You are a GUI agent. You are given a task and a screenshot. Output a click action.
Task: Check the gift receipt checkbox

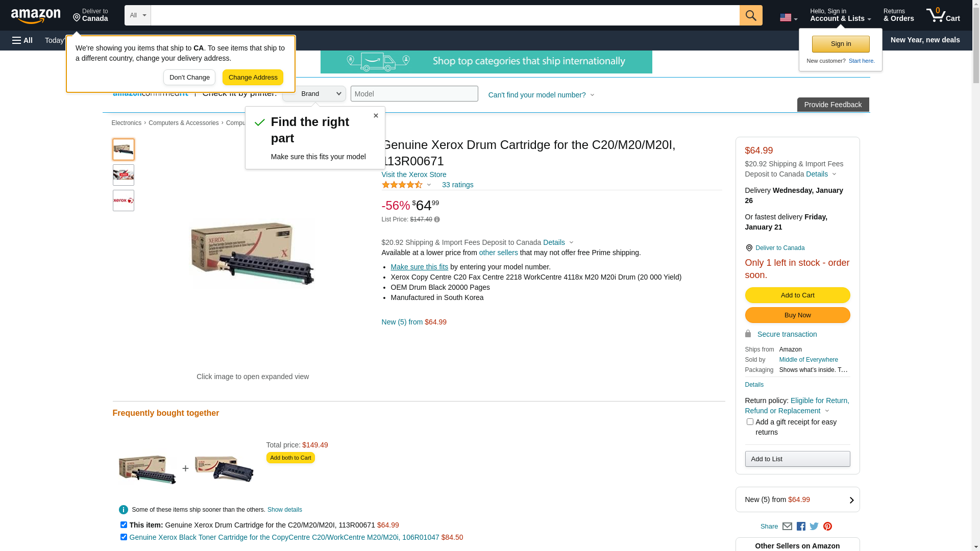(x=750, y=422)
